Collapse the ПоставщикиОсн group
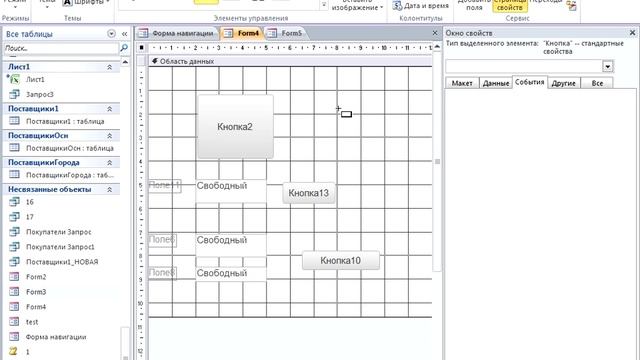The image size is (640, 360). coord(109,136)
